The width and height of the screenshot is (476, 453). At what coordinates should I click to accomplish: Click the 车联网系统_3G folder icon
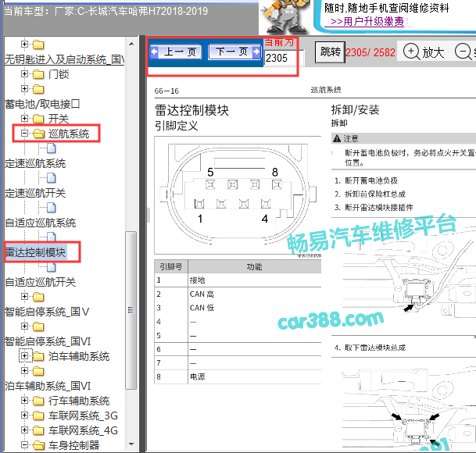tap(38, 416)
